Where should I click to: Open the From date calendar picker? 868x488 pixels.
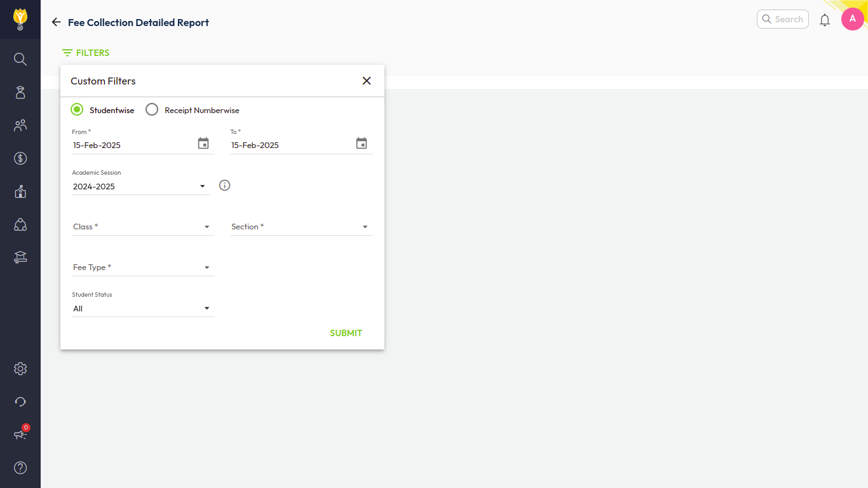(203, 144)
